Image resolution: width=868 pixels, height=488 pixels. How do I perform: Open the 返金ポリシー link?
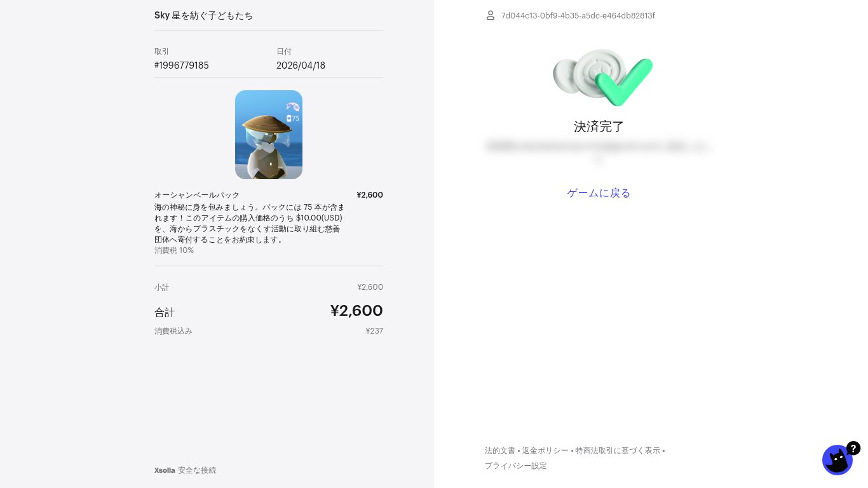click(x=545, y=451)
